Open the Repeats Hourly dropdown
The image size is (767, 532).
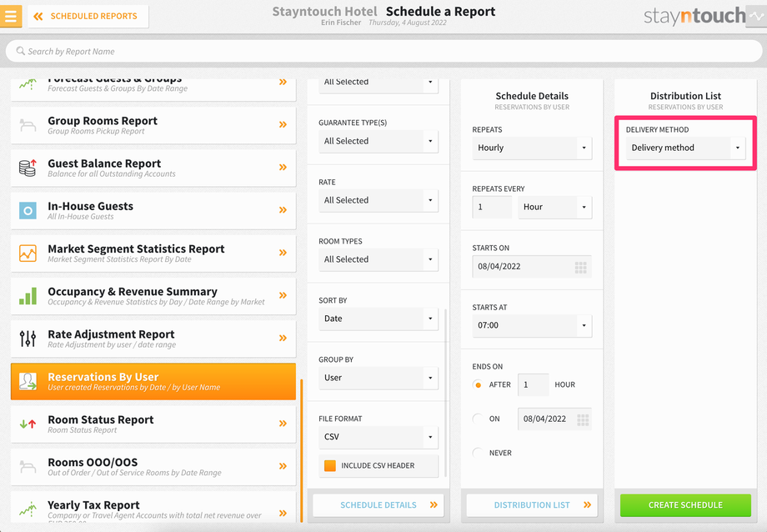pos(532,148)
